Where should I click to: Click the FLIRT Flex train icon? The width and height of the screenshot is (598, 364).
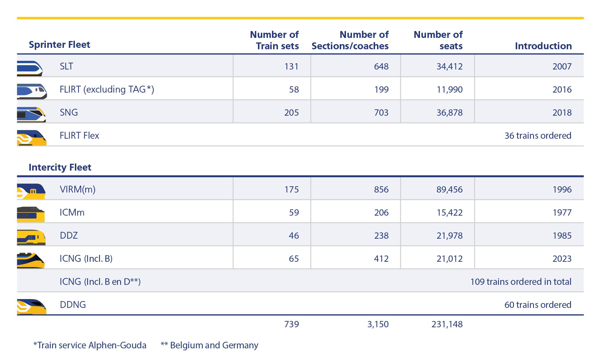[32, 138]
